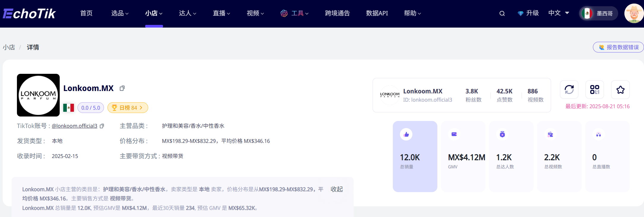The width and height of the screenshot is (644, 217).
Task: Select the total livestreams card
Action: point(607,157)
